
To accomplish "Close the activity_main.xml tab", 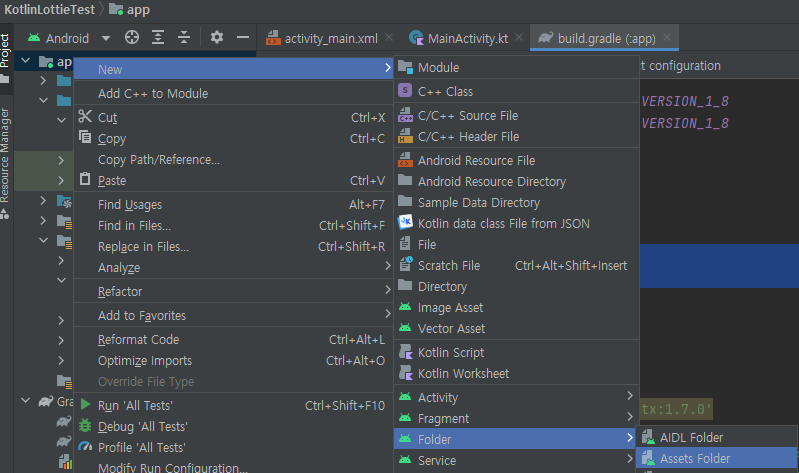I will pyautogui.click(x=389, y=37).
